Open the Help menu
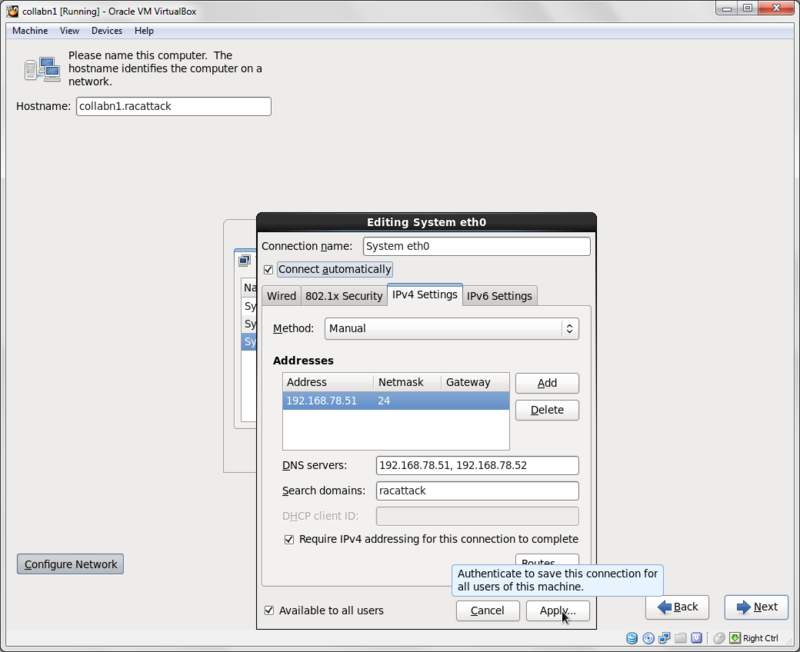The height and width of the screenshot is (652, 800). (x=144, y=31)
